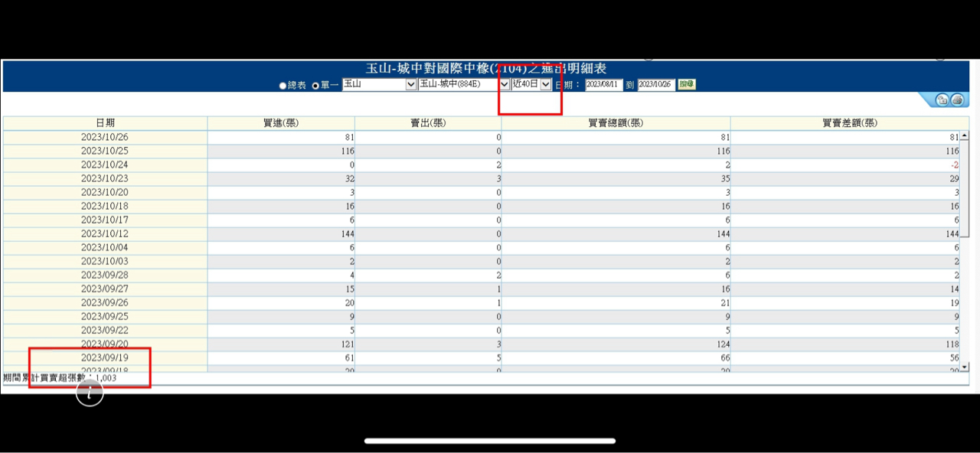Click the date cell 2023/09/28
The width and height of the screenshot is (980, 453).
tap(105, 275)
